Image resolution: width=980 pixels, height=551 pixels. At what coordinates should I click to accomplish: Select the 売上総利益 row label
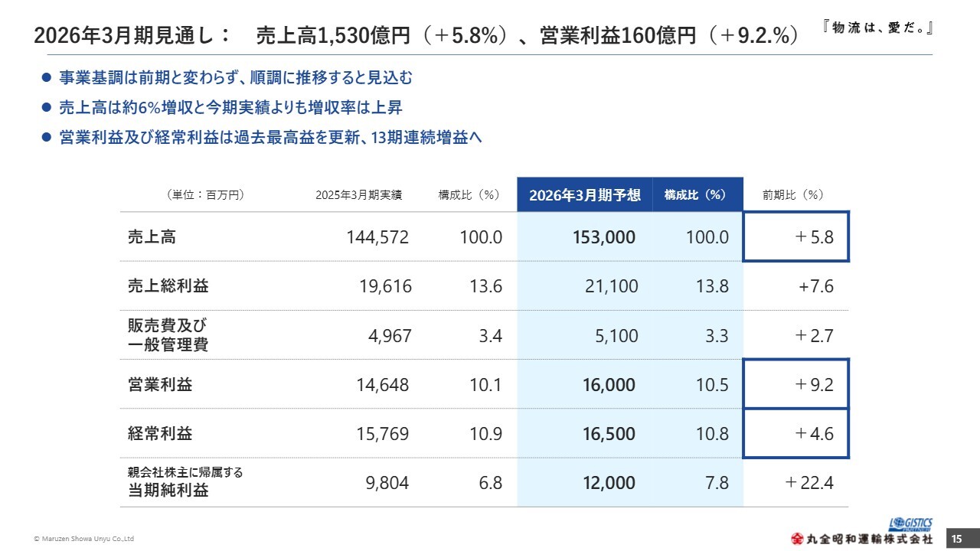coord(168,286)
